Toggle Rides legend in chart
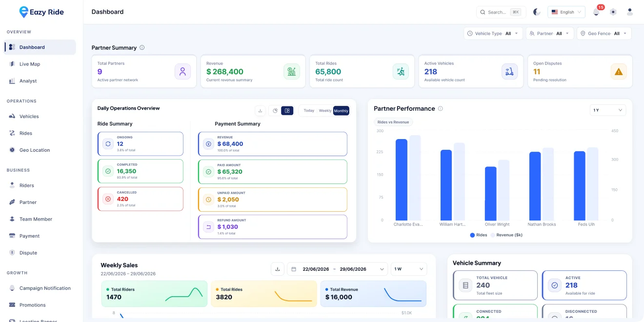Screen dimensions: 644x322 pyautogui.click(x=479, y=235)
